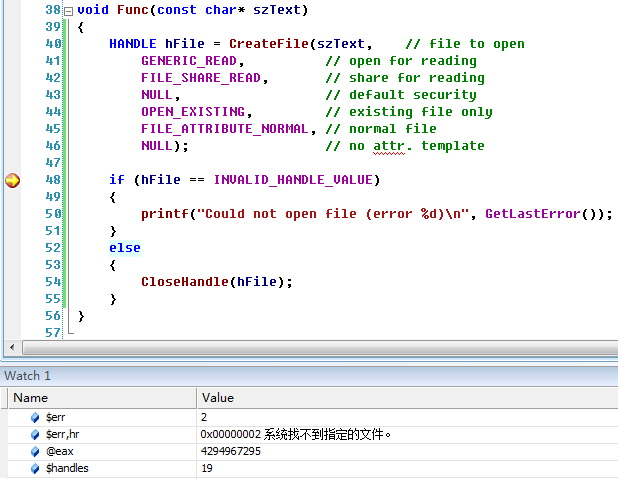Click the horizontal scrollbar left arrow

pos(12,347)
